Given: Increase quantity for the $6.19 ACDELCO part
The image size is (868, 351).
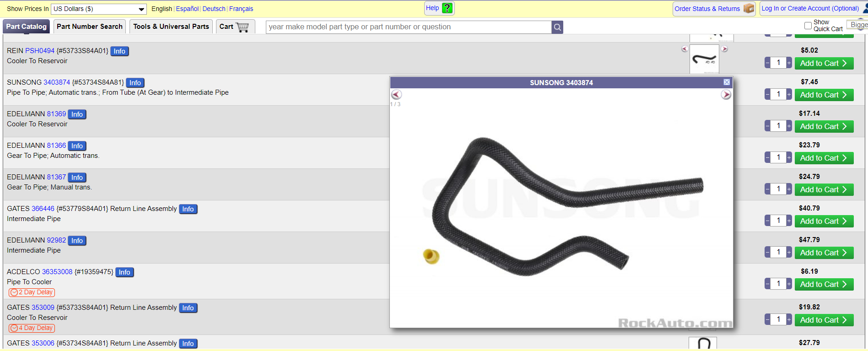Looking at the screenshot, I should [x=789, y=284].
